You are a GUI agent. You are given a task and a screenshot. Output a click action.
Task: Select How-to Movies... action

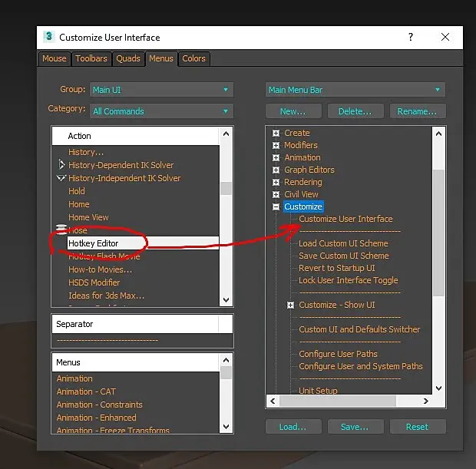click(x=100, y=269)
